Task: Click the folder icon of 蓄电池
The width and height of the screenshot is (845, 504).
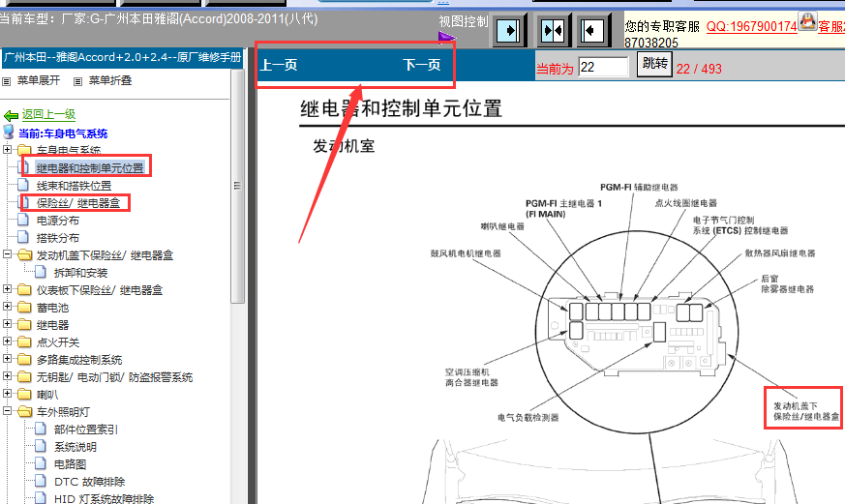Action: [x=23, y=308]
